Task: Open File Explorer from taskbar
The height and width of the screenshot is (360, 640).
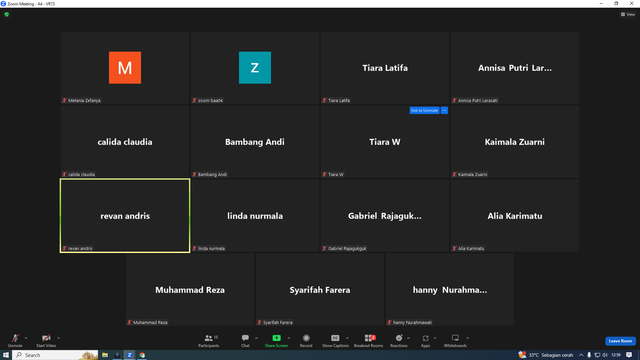Action: point(105,355)
